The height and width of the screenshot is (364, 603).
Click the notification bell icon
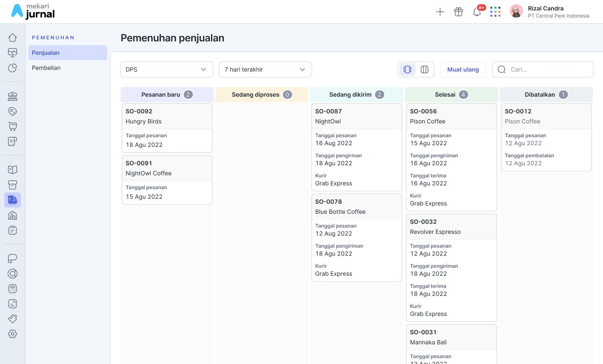pos(477,12)
